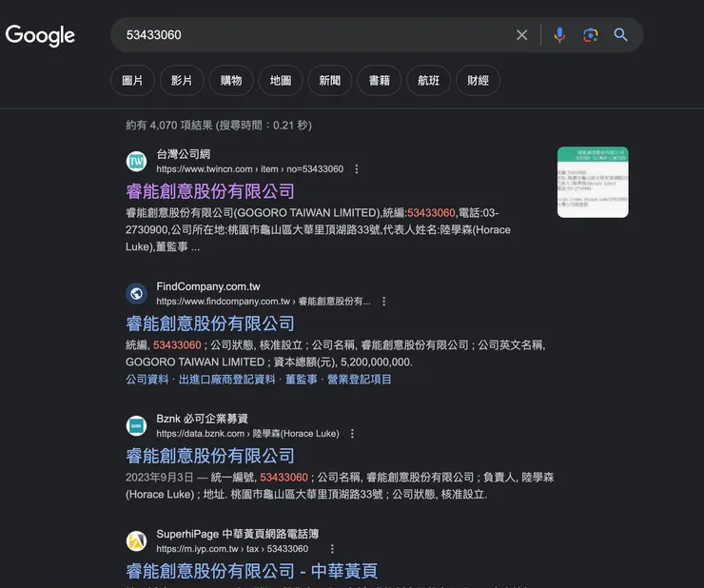This screenshot has width=704, height=588.
Task: Click the FindCompany.com.tw site name
Action: coord(208,286)
